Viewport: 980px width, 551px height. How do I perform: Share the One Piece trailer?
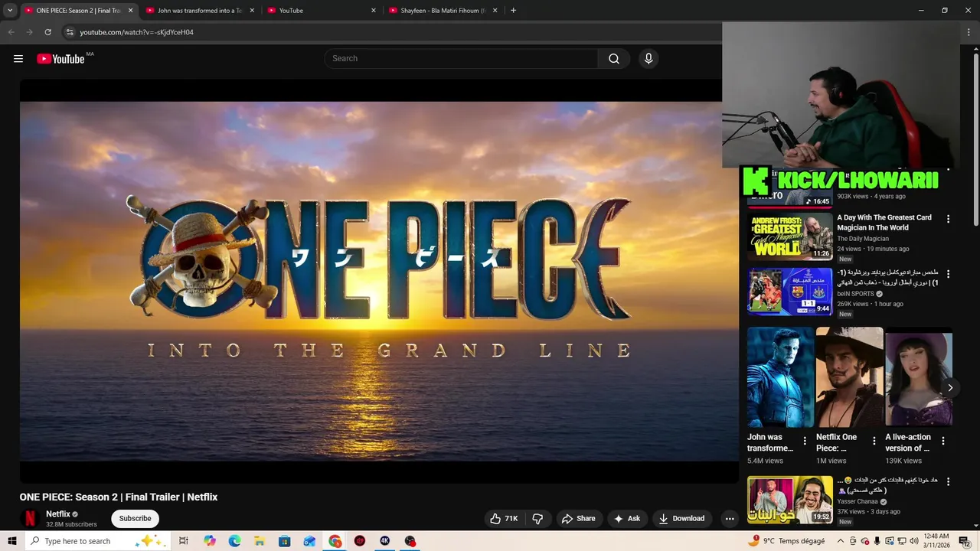(579, 519)
